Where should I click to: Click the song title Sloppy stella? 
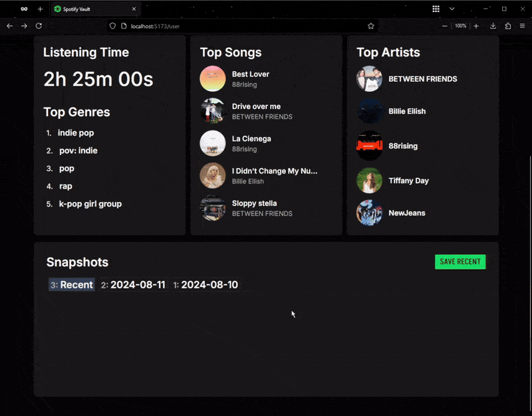254,203
